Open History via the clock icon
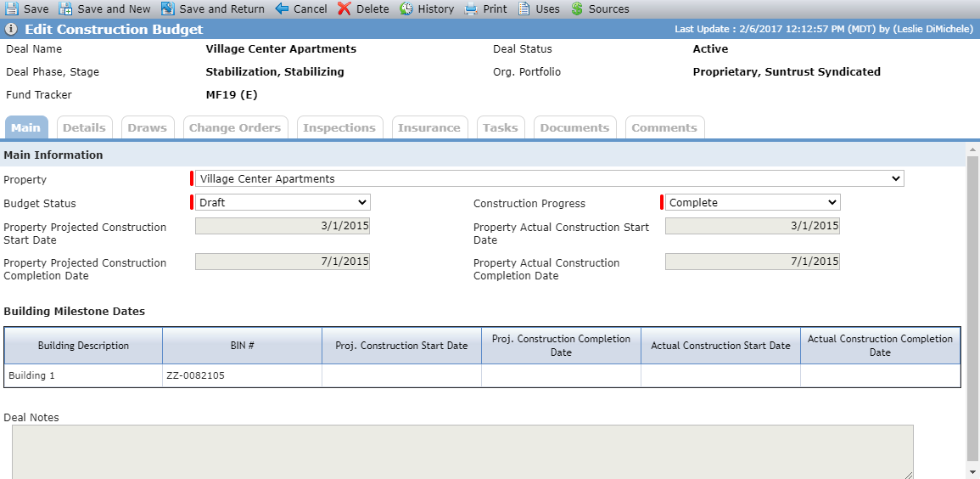 [406, 8]
